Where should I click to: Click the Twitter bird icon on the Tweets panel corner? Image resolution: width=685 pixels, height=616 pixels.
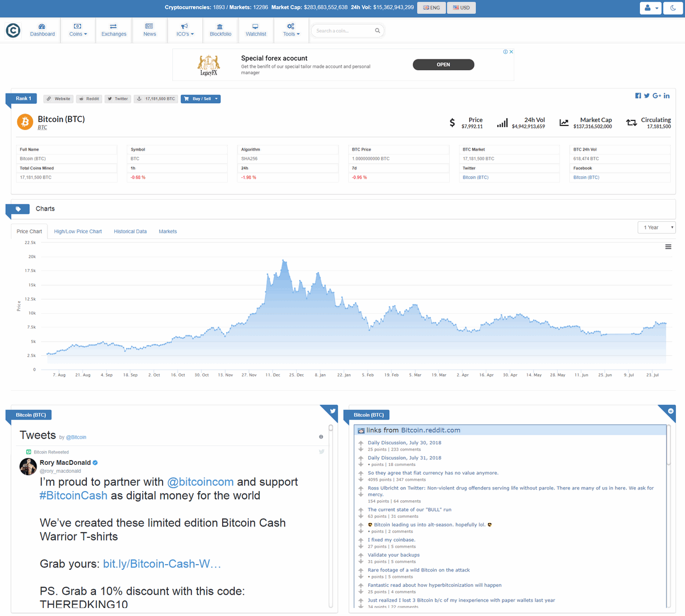pos(333,411)
